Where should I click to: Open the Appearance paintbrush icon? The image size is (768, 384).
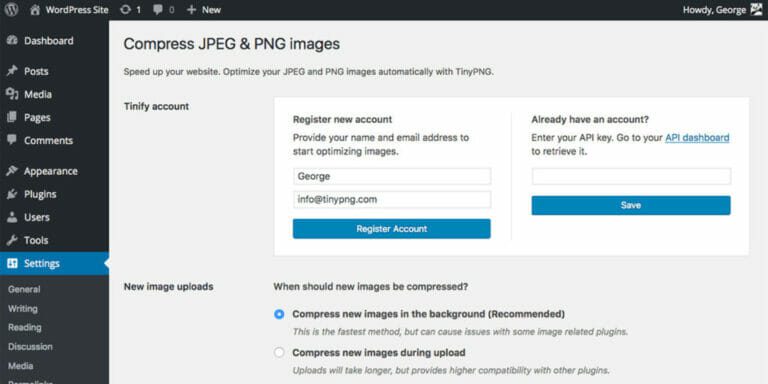[x=12, y=171]
